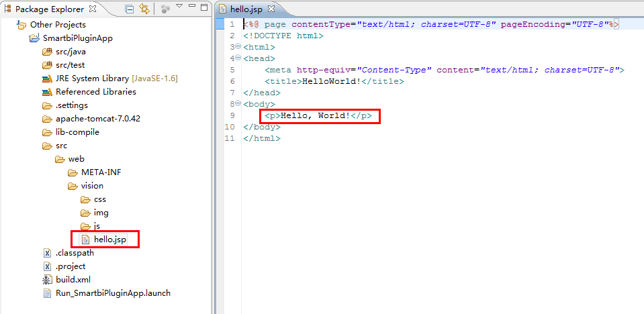Click line number 9 in the gutter
The image size is (644, 314).
point(232,116)
